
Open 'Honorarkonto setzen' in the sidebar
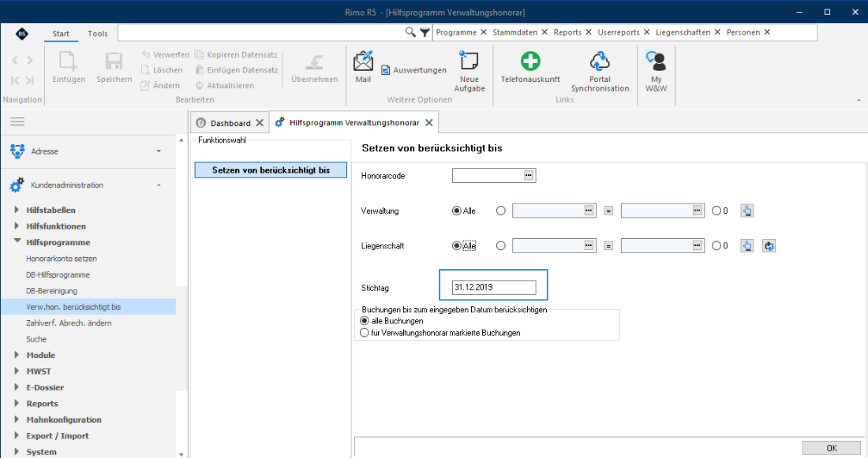coord(62,258)
